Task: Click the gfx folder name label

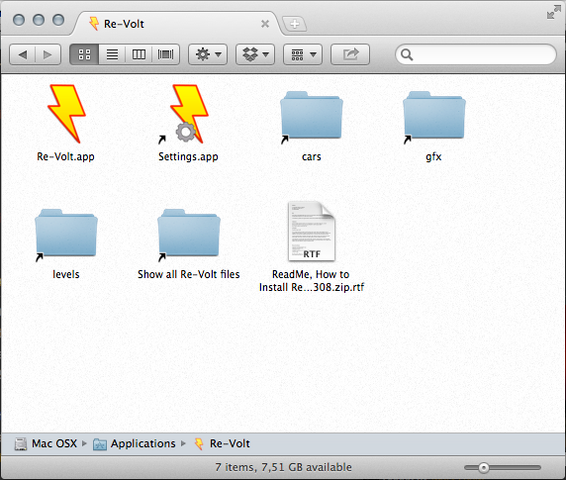Action: (434, 157)
